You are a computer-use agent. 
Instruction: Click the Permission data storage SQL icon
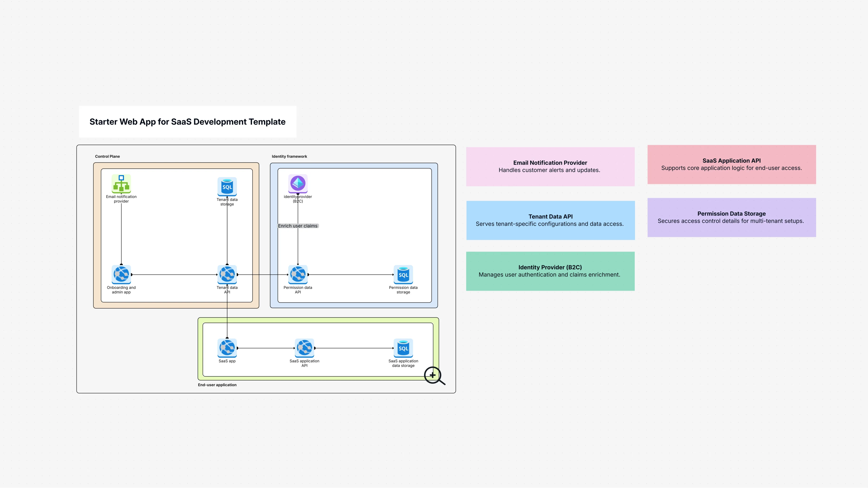click(403, 274)
